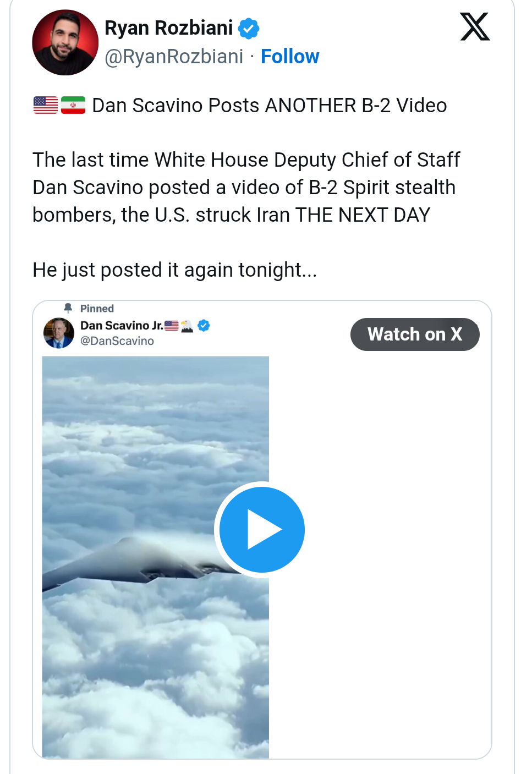This screenshot has width=532, height=774.
Task: Open Dan Scavino Jr.'s avatar photo
Action: coord(59,333)
